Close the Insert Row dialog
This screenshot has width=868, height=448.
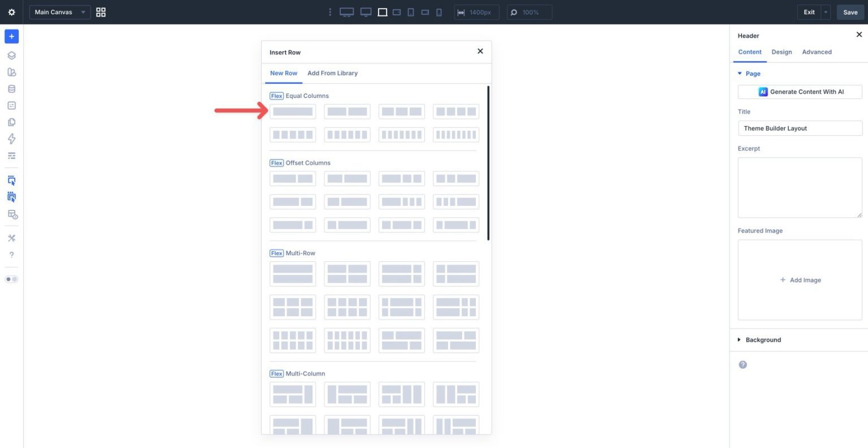click(x=480, y=51)
